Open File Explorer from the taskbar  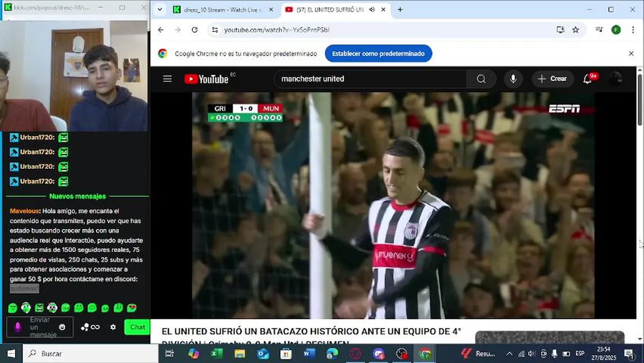click(240, 353)
